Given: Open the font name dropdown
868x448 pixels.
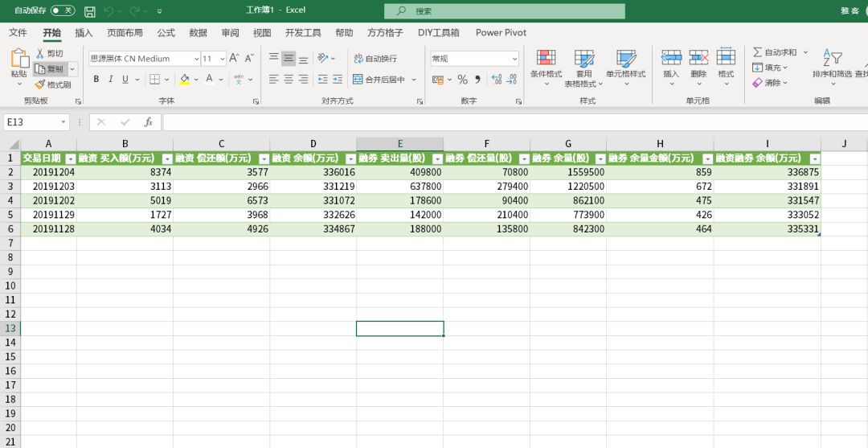Looking at the screenshot, I should point(197,58).
